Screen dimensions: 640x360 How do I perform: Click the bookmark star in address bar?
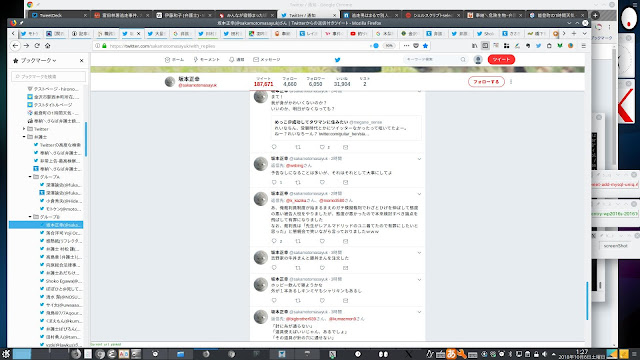[x=425, y=46]
